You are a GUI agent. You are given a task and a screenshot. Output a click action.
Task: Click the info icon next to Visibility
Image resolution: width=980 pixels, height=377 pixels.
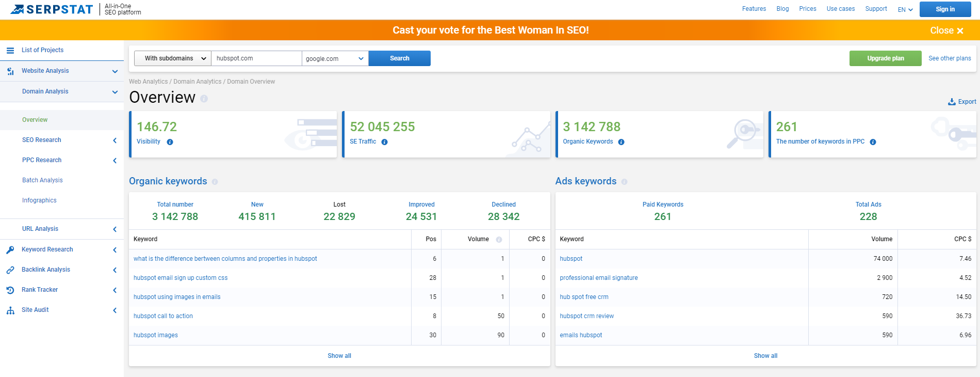click(x=170, y=142)
